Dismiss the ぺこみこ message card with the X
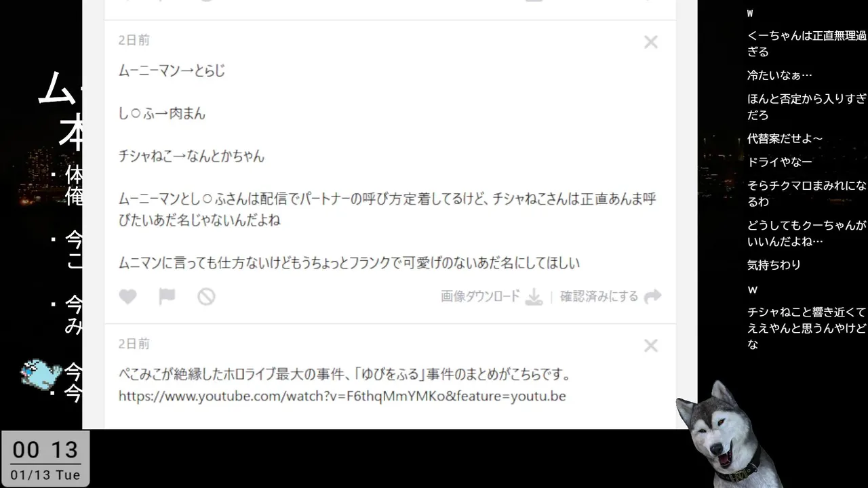 (651, 346)
